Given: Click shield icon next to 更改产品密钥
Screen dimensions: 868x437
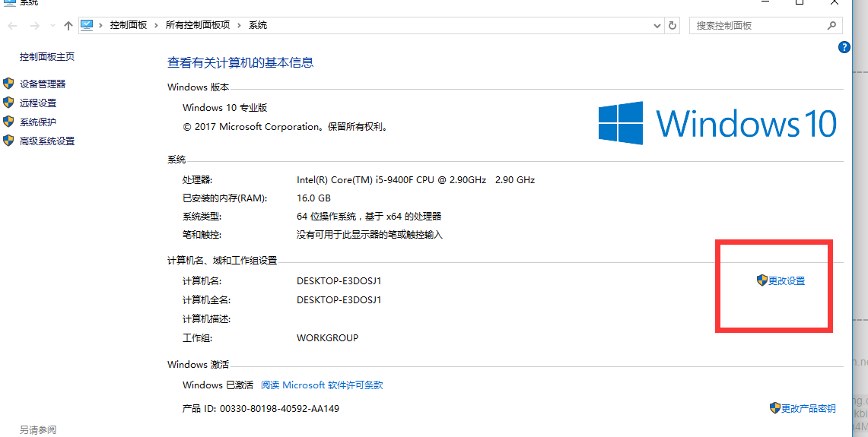Looking at the screenshot, I should click(775, 408).
